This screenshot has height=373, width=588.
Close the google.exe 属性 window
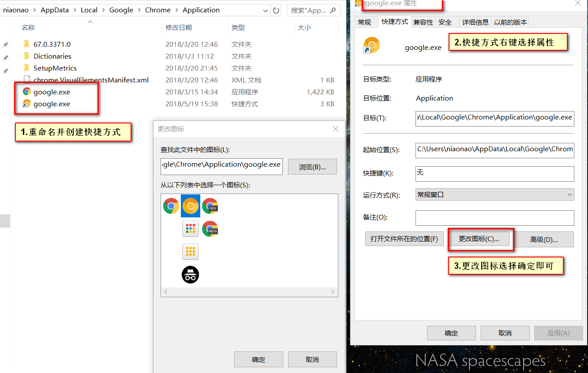pos(578,3)
